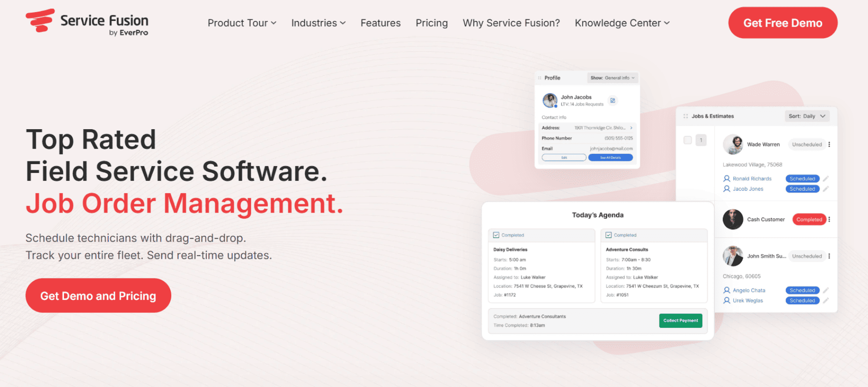This screenshot has height=387, width=868.
Task: Toggle Completed checkbox on Daisy Deliveries card
Action: [x=496, y=235]
